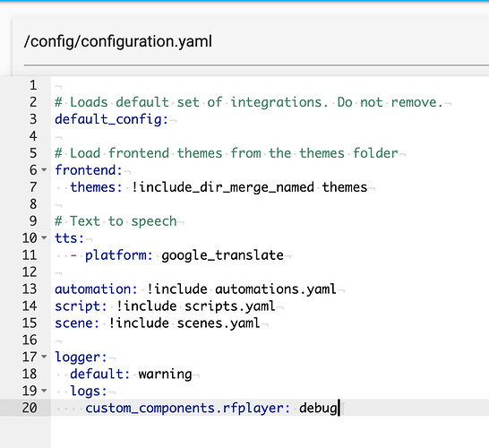The height and width of the screenshot is (448, 489).
Task: Click line number 1 in the gutter
Action: tap(33, 85)
